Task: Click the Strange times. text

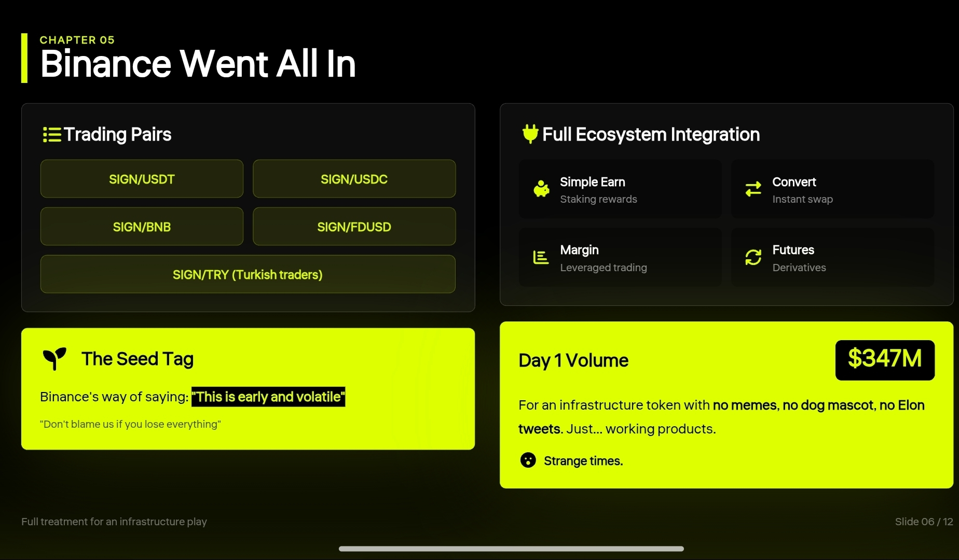Action: coord(583,460)
